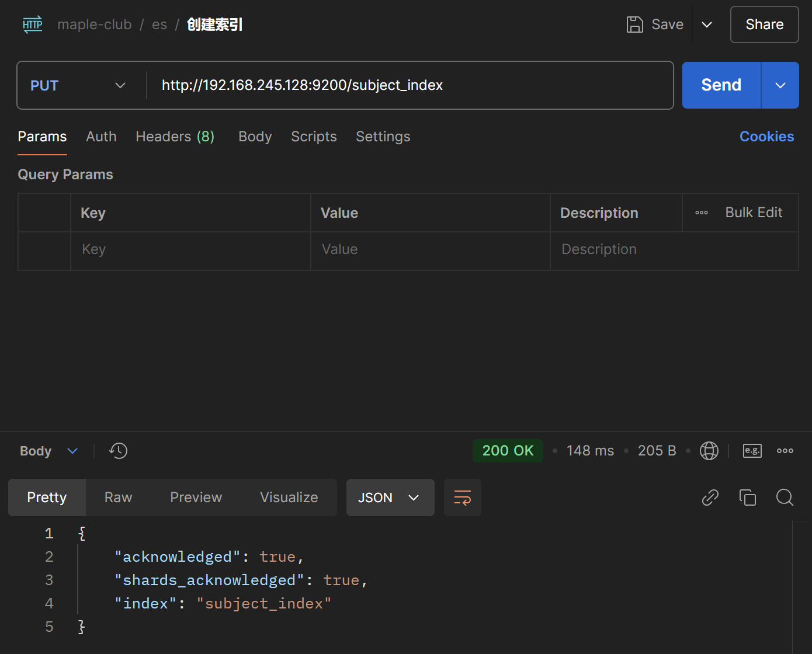Navigate to es folder breadcrumb
Image resolution: width=812 pixels, height=654 pixels.
coord(159,25)
